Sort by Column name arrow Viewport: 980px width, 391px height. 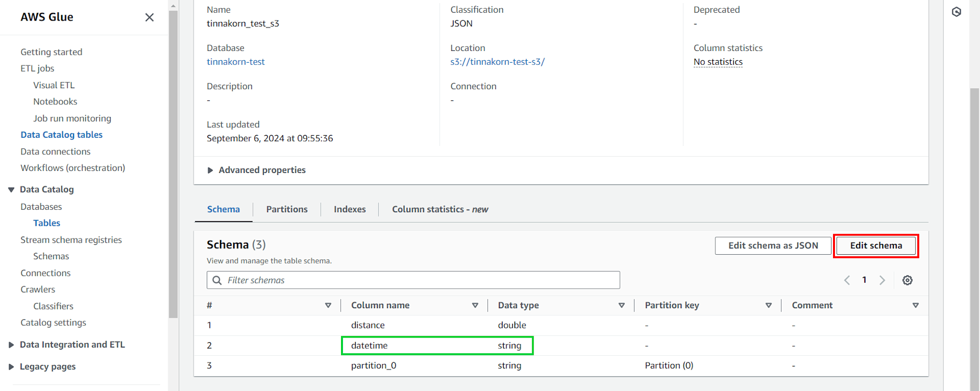tap(475, 305)
